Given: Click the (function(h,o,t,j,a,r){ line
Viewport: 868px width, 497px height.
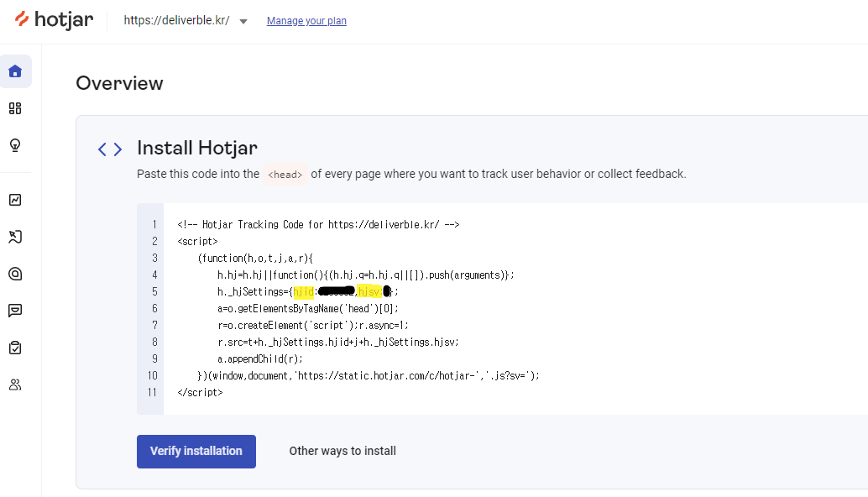Looking at the screenshot, I should pos(255,259).
